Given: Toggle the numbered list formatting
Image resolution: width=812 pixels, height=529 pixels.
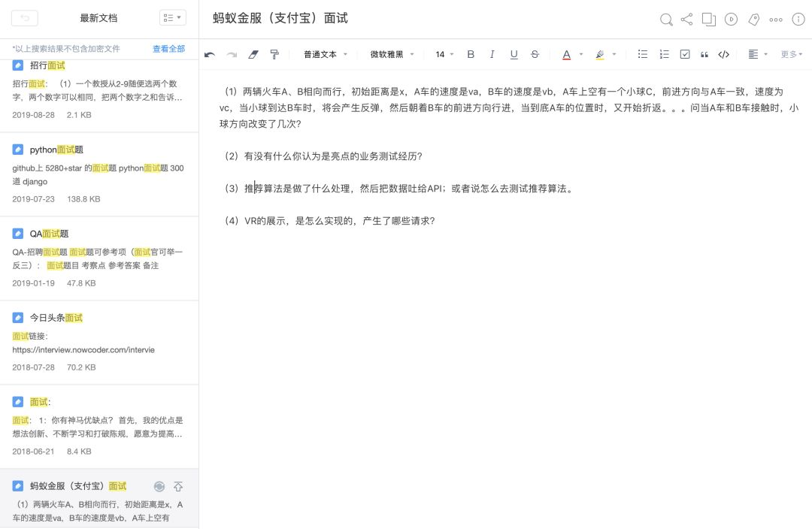Looking at the screenshot, I should tap(663, 54).
